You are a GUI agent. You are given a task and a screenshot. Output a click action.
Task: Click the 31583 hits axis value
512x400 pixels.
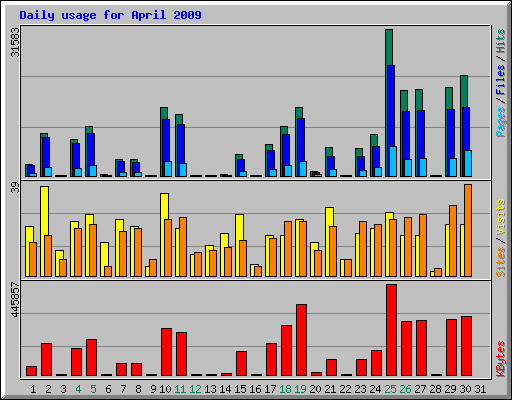(15, 42)
